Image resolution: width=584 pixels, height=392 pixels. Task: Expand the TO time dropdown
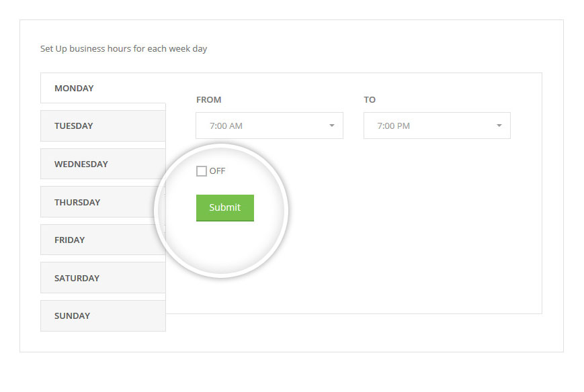437,126
